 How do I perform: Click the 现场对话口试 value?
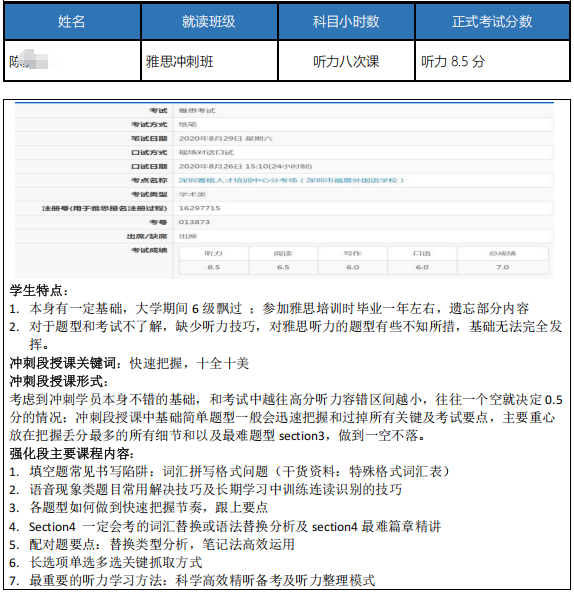pyautogui.click(x=206, y=152)
